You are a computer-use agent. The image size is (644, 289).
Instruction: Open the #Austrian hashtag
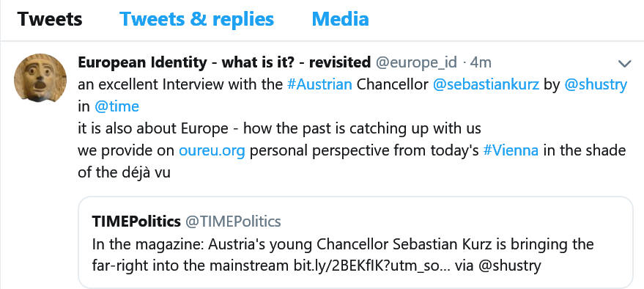(x=319, y=84)
